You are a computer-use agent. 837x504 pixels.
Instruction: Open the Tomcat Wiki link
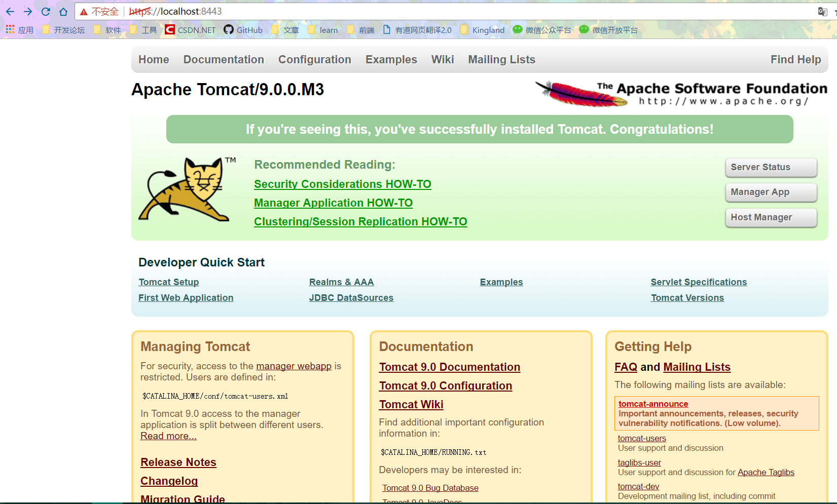point(411,405)
